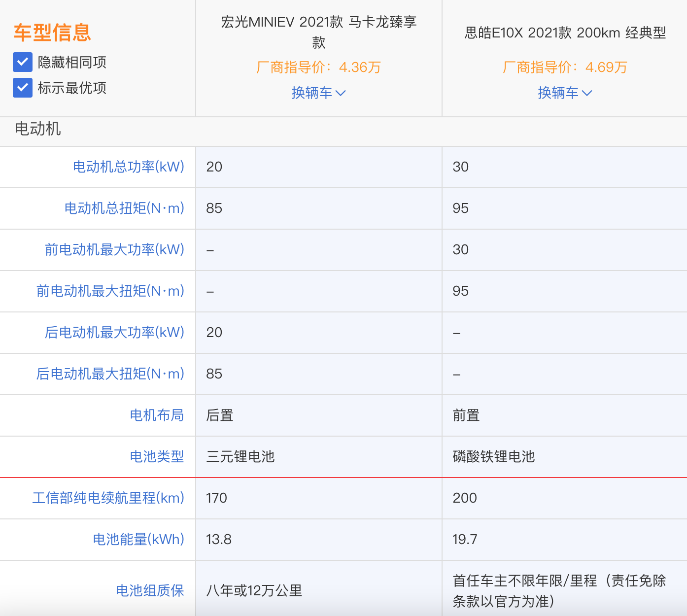Screen dimensions: 687x616
Task: Open 换辆车 dropdown under 宏光MINIEV
Action: [319, 93]
